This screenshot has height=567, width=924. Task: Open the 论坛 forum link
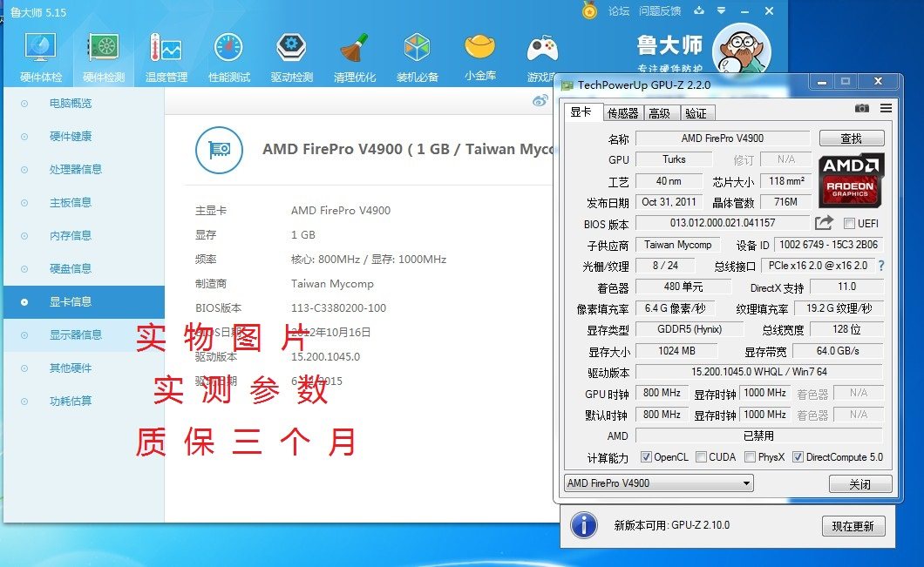[619, 11]
